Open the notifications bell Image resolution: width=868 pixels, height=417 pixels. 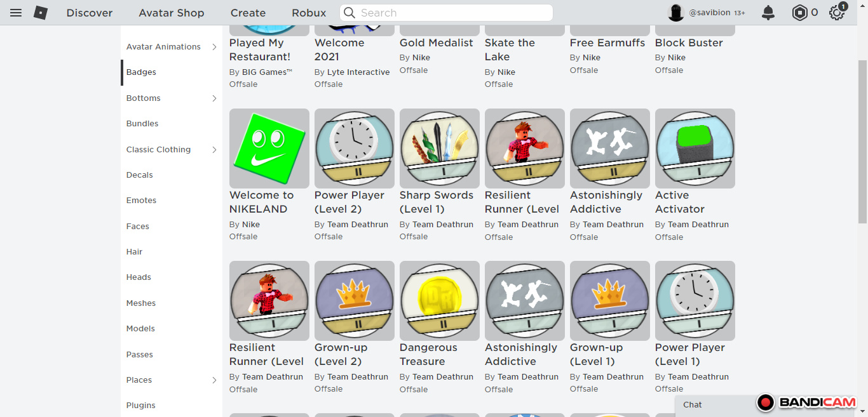(x=768, y=13)
